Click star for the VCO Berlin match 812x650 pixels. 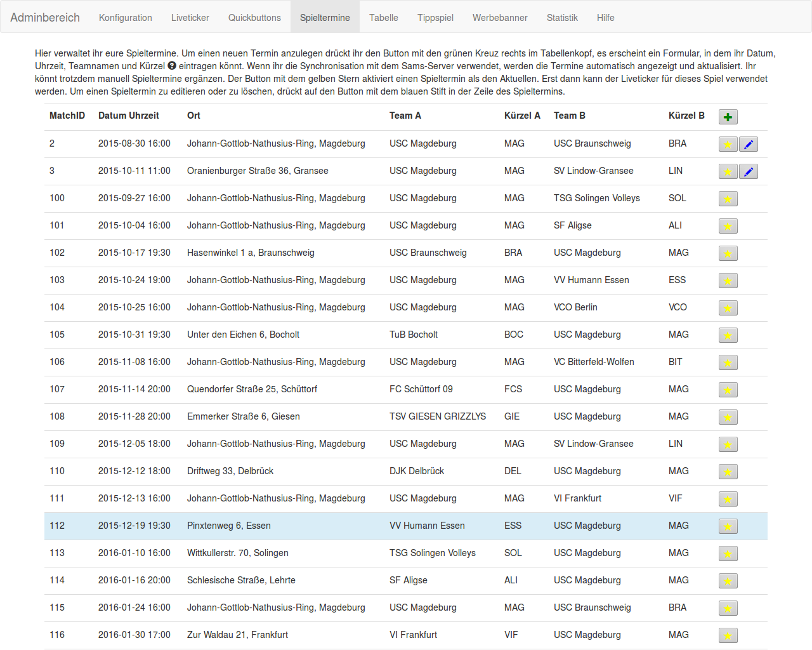point(728,308)
